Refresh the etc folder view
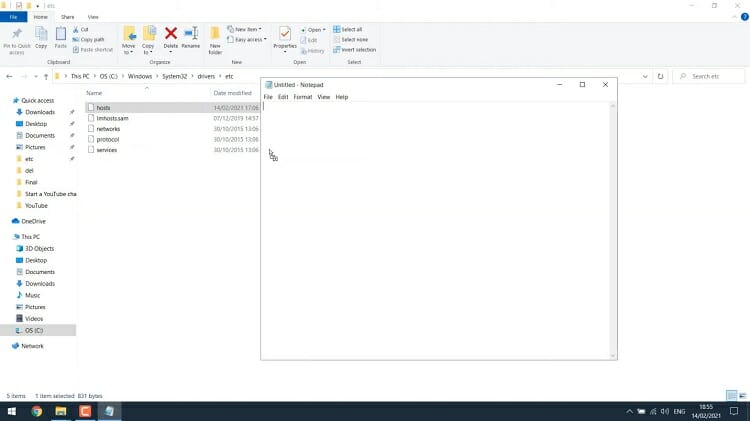 pyautogui.click(x=661, y=76)
